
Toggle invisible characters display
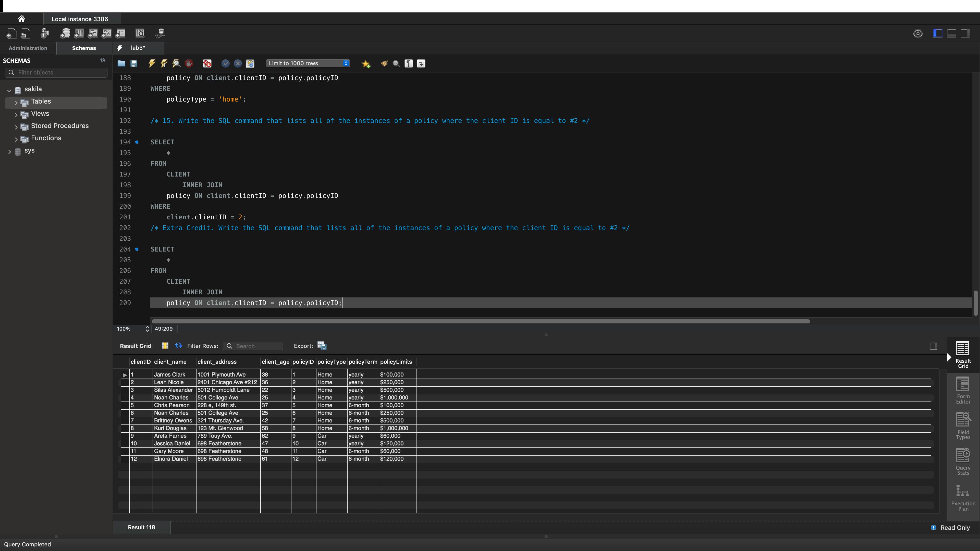coord(408,64)
